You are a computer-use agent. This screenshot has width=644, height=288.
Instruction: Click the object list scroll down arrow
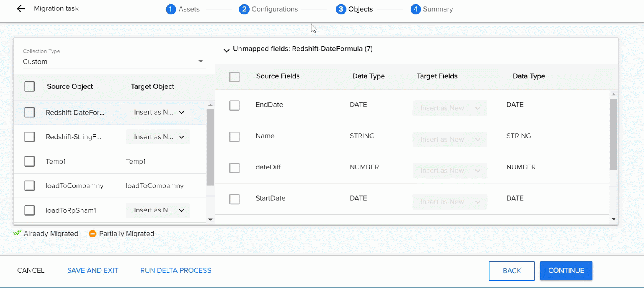pos(210,220)
